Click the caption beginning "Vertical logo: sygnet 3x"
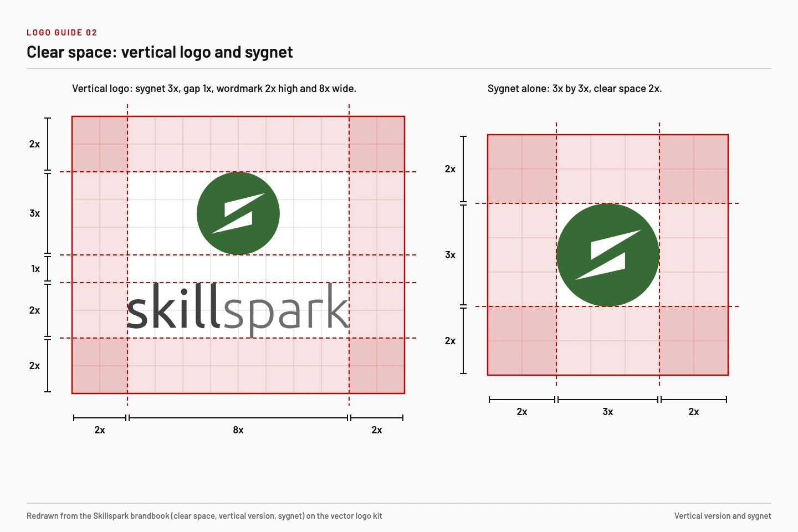 click(x=214, y=89)
